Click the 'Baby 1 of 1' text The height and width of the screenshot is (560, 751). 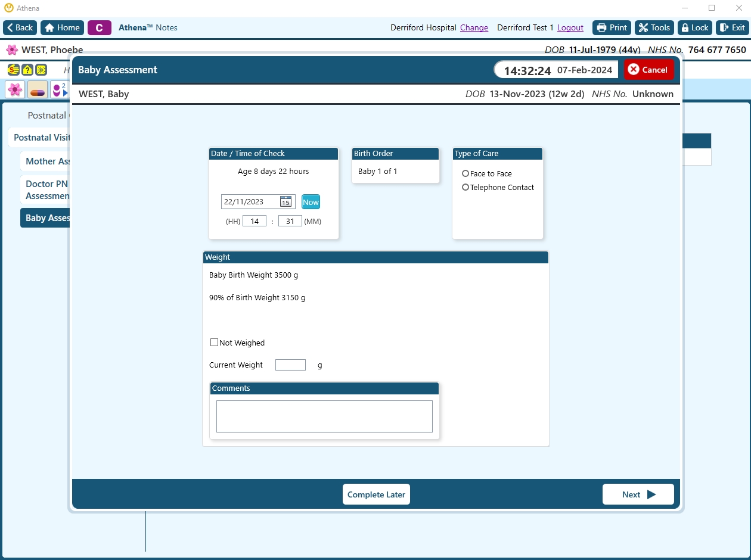[378, 172]
